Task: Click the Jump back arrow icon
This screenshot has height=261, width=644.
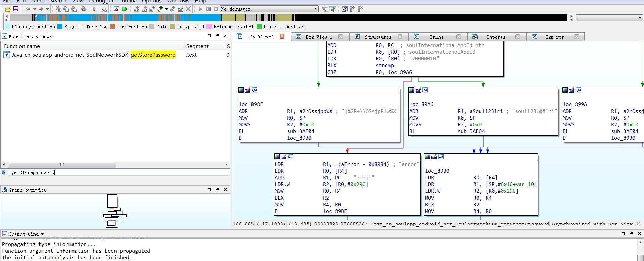Action: [x=28, y=9]
